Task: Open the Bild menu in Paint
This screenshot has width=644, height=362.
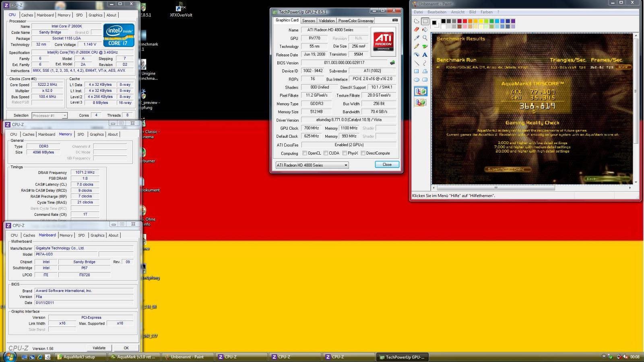Action: [473, 12]
